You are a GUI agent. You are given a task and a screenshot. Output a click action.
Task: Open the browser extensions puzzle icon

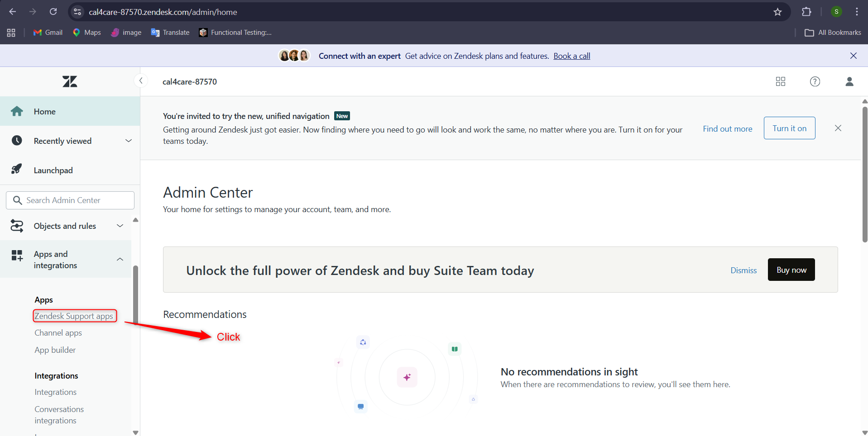tap(806, 12)
